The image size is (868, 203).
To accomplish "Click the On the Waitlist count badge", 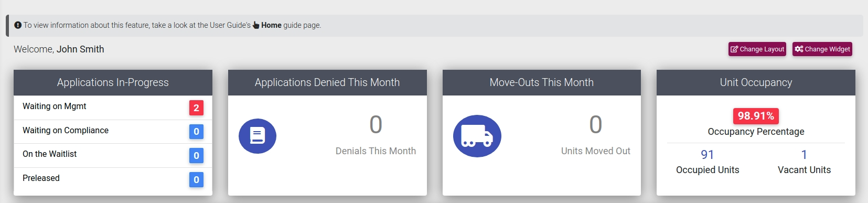I will (x=196, y=155).
